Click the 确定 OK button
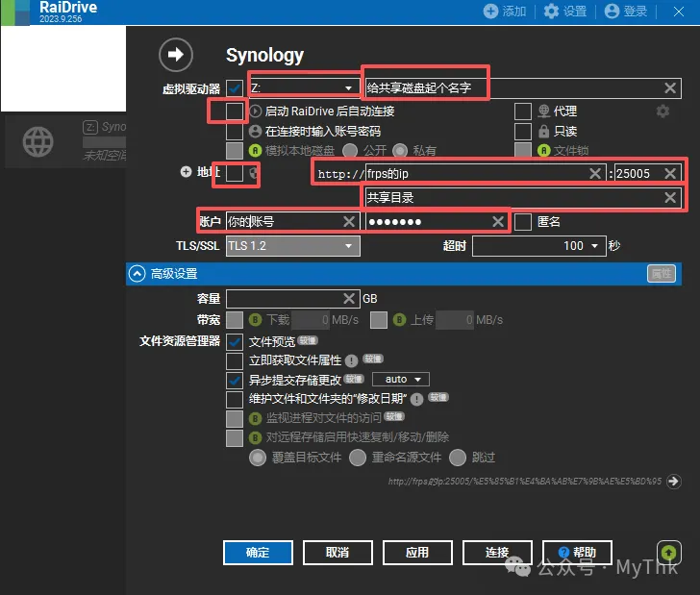The width and height of the screenshot is (700, 595). [x=258, y=553]
